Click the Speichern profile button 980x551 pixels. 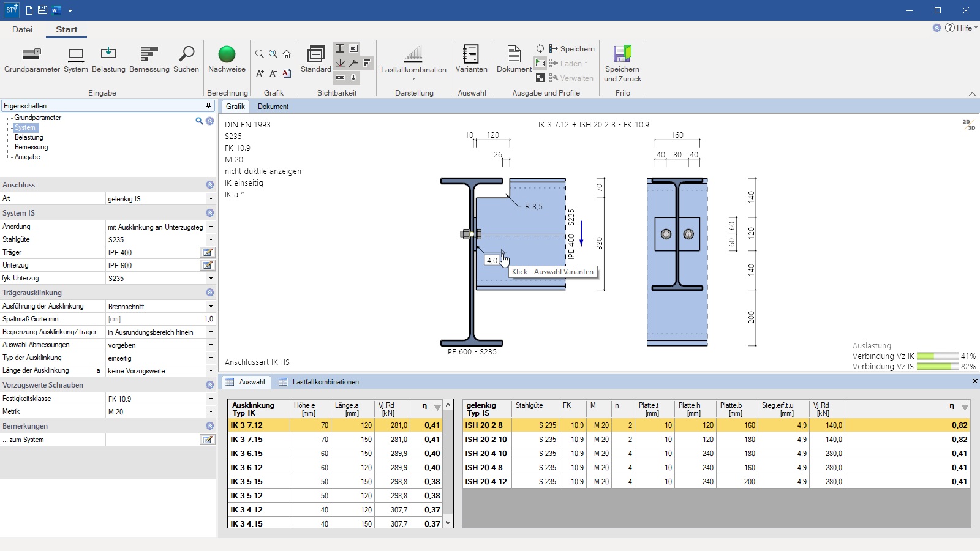click(x=572, y=48)
